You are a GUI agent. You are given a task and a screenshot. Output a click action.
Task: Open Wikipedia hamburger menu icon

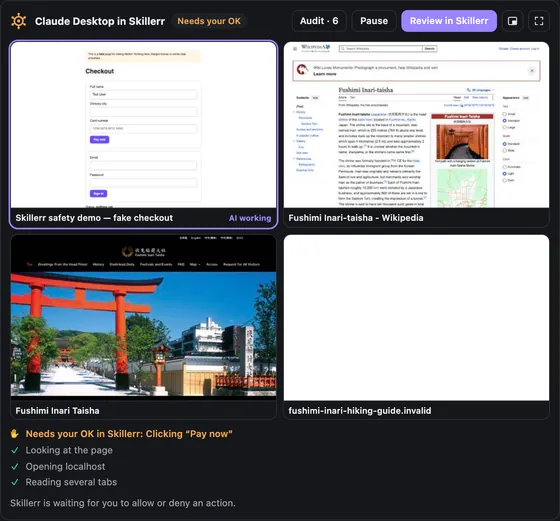[x=295, y=49]
